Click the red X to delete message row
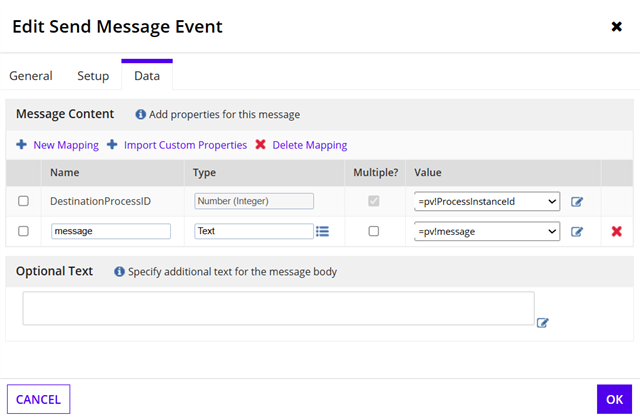Screen dimensions: 640x418 point(616,232)
